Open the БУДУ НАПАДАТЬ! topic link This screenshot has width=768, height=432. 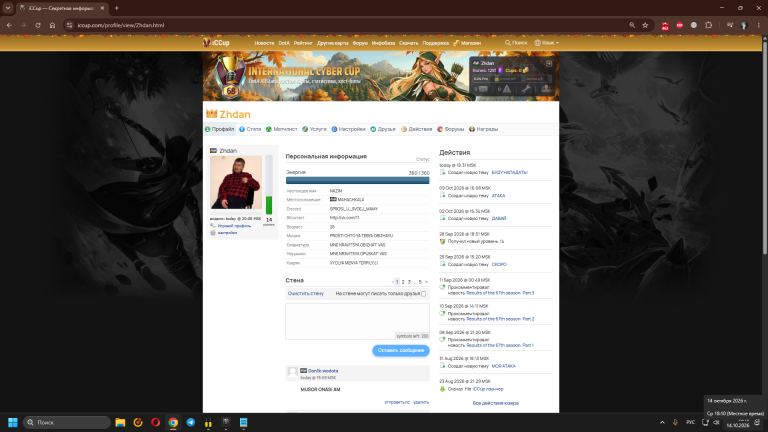[509, 172]
